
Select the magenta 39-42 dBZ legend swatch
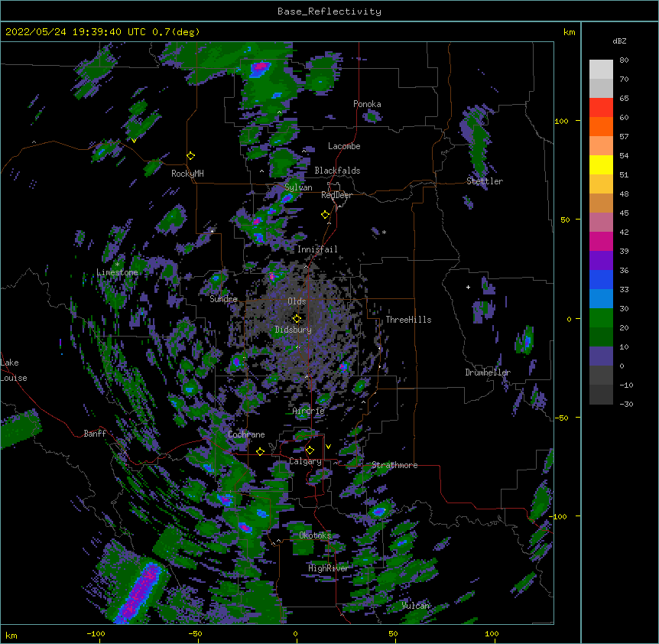click(x=601, y=241)
